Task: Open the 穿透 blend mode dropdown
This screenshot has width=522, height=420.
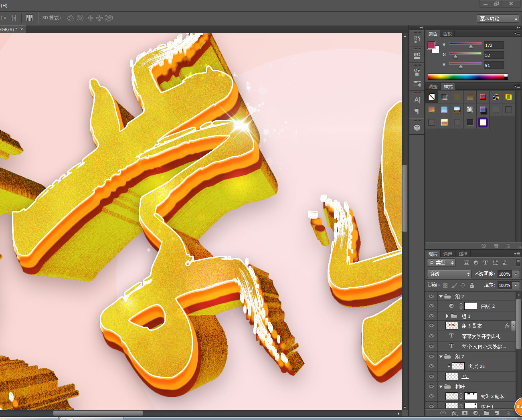Action: tap(449, 274)
